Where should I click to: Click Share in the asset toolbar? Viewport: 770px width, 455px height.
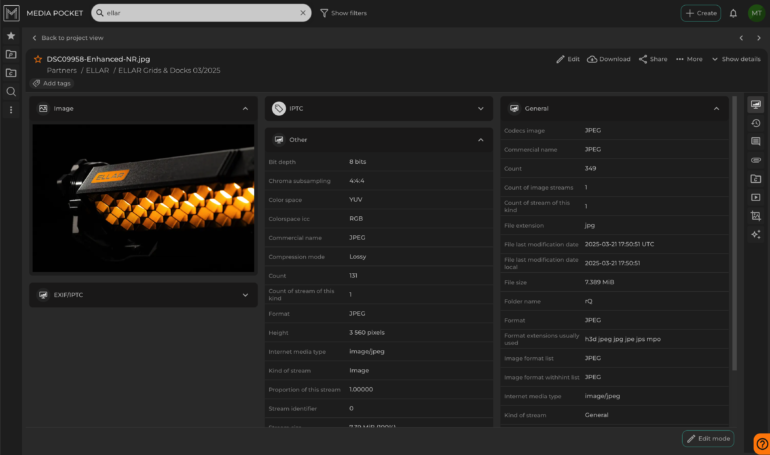click(653, 59)
